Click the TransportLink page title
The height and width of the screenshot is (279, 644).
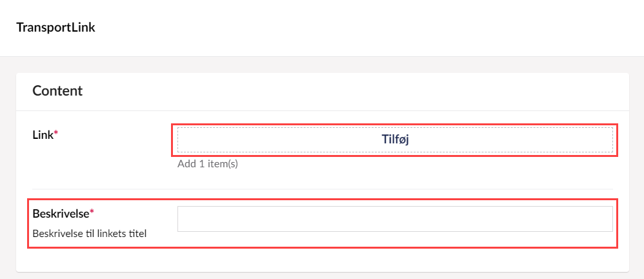click(x=56, y=28)
